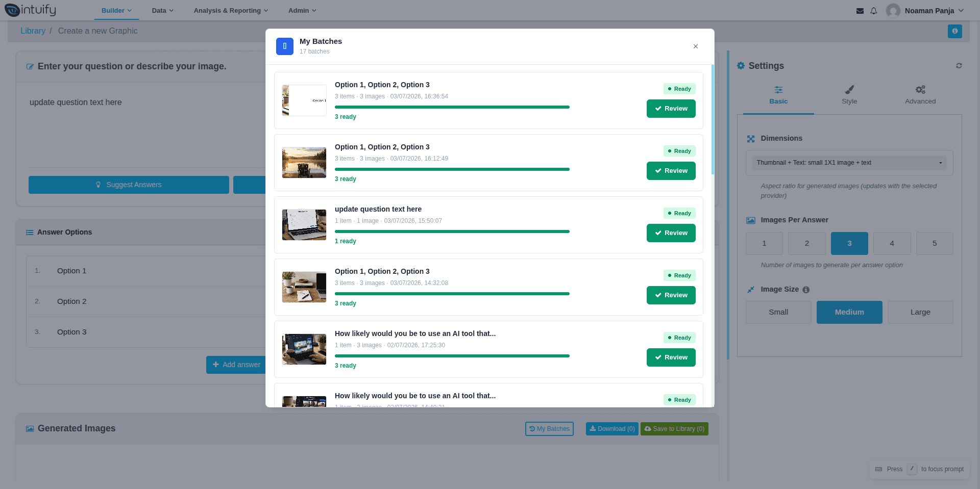The width and height of the screenshot is (980, 489).
Task: Set images per answer to 1
Action: point(764,243)
